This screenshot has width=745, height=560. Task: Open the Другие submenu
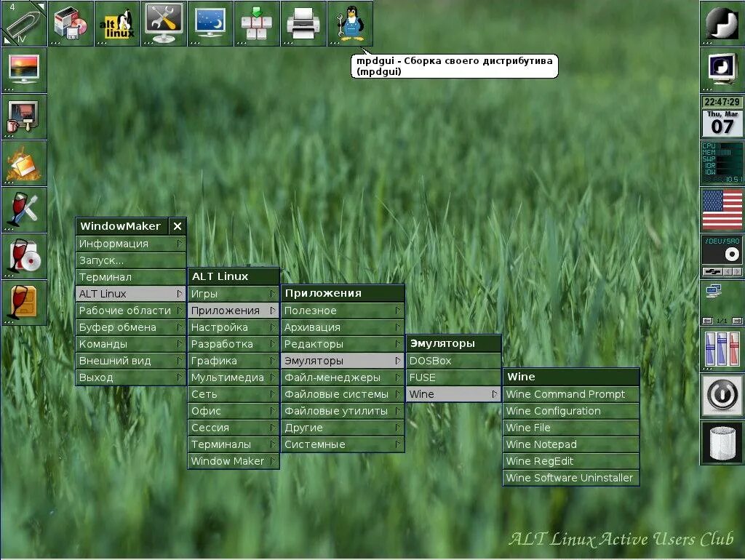[x=343, y=428]
